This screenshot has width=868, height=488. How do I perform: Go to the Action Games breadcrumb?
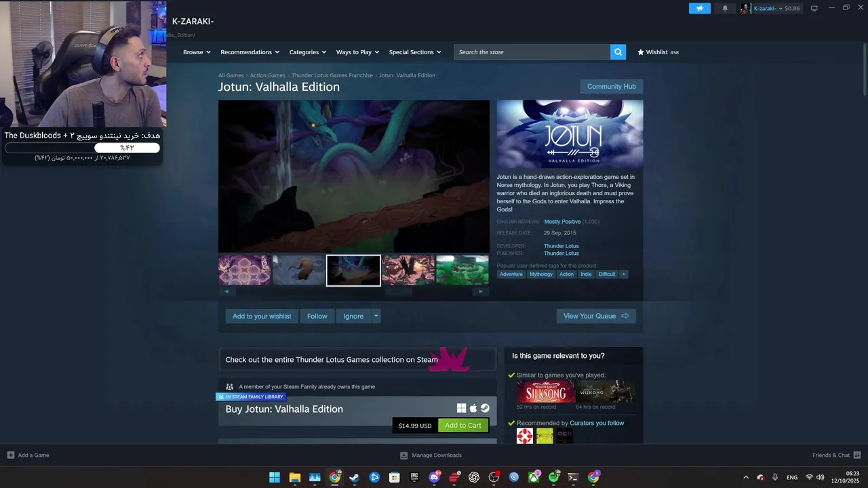[x=267, y=75]
